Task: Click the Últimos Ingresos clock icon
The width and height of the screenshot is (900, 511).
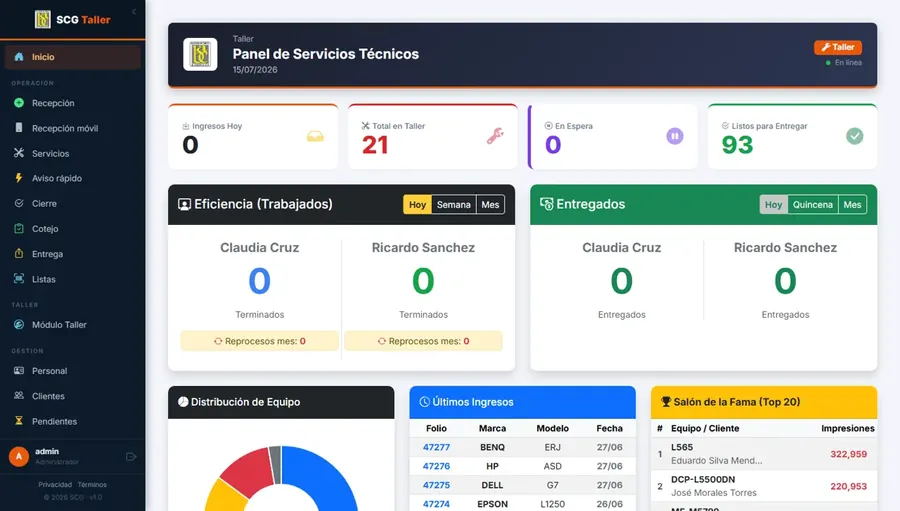Action: [425, 402]
